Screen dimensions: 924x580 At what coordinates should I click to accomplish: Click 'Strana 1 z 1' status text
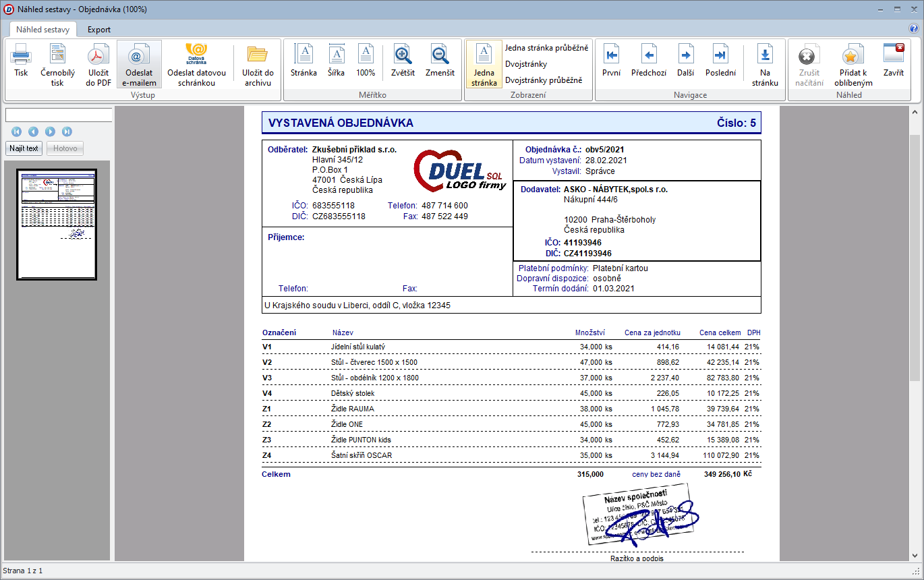pyautogui.click(x=23, y=571)
